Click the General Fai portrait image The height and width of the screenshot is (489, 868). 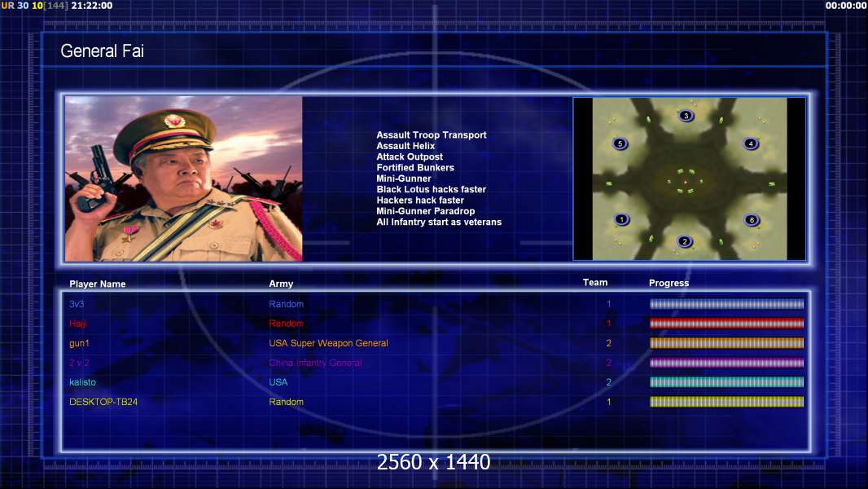[x=184, y=178]
